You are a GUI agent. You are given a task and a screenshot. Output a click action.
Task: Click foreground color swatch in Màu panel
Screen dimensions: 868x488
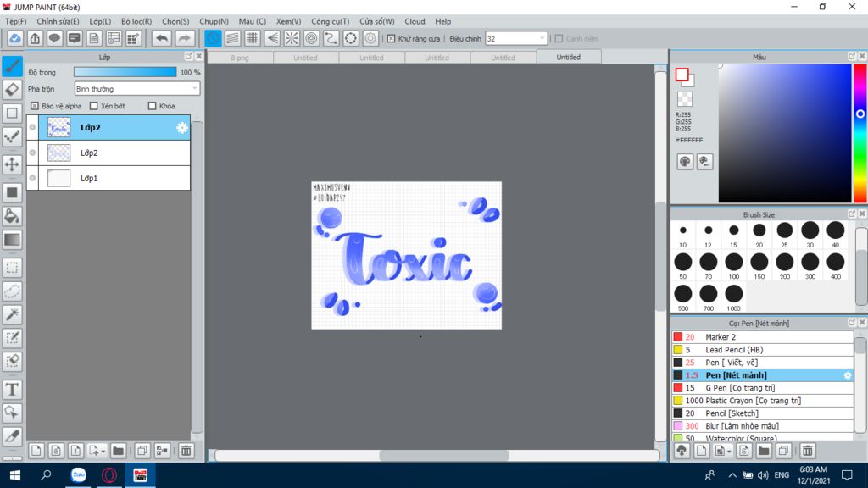[x=682, y=75]
